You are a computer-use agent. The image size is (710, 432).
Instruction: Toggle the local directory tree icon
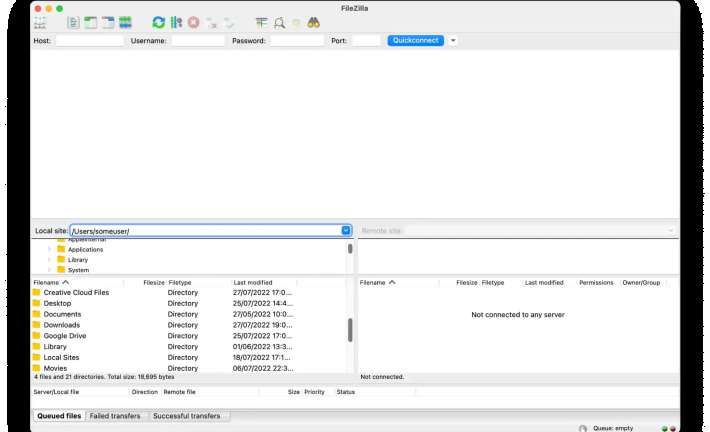[x=91, y=23]
